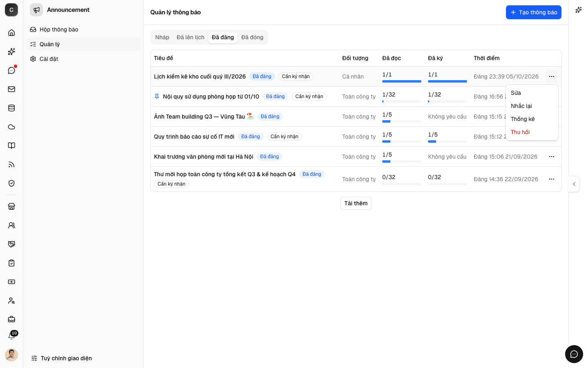Open Hộp thông báo in sidebar
Viewport: 588px width, 368px height.
point(83,29)
